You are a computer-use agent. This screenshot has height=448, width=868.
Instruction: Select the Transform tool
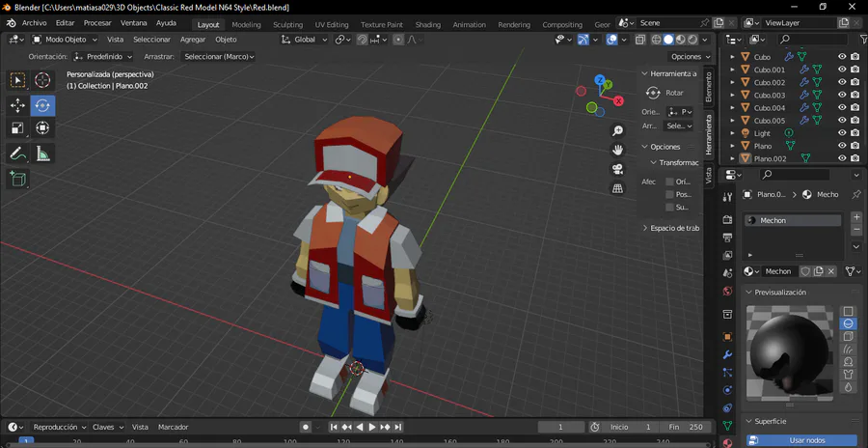pos(42,128)
